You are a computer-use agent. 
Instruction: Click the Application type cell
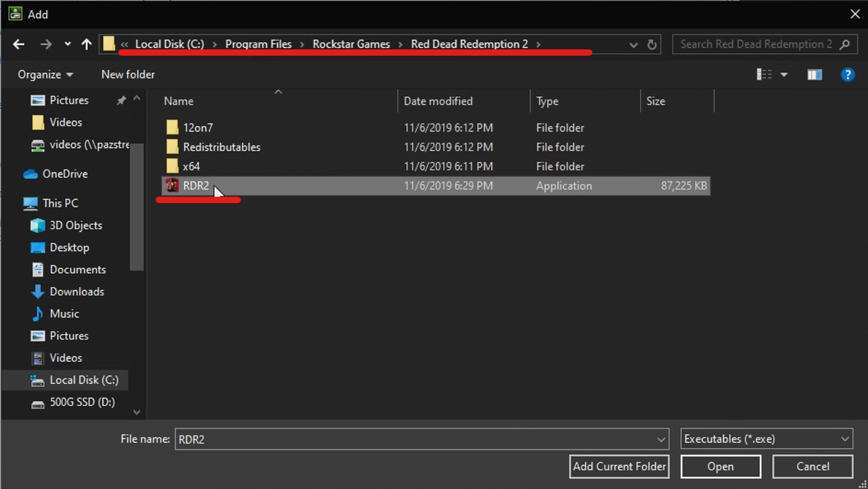click(x=564, y=186)
